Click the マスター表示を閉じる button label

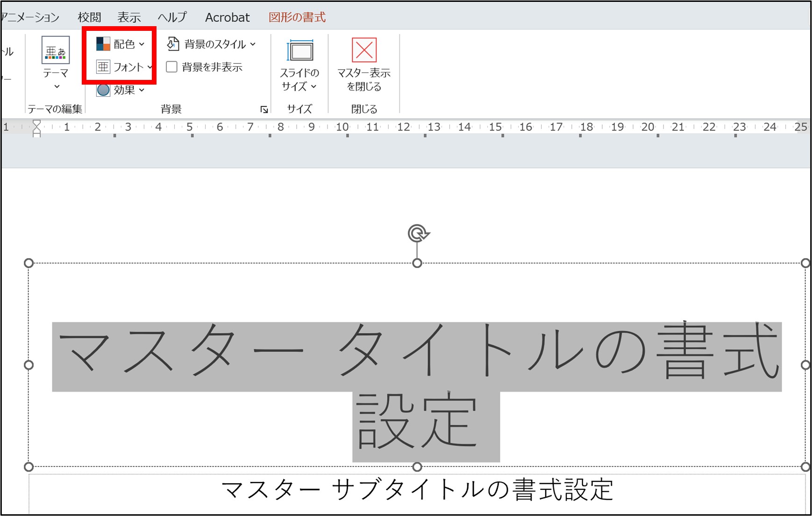[x=364, y=80]
